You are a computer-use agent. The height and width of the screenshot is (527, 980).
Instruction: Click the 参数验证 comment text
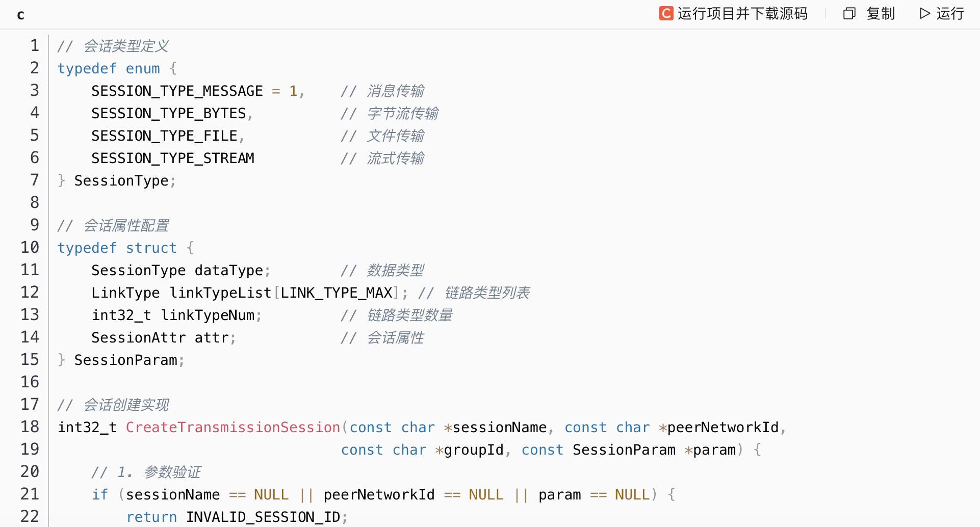[172, 472]
